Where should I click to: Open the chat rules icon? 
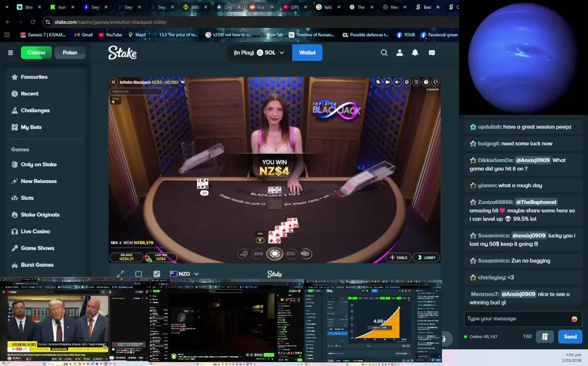[545, 337]
